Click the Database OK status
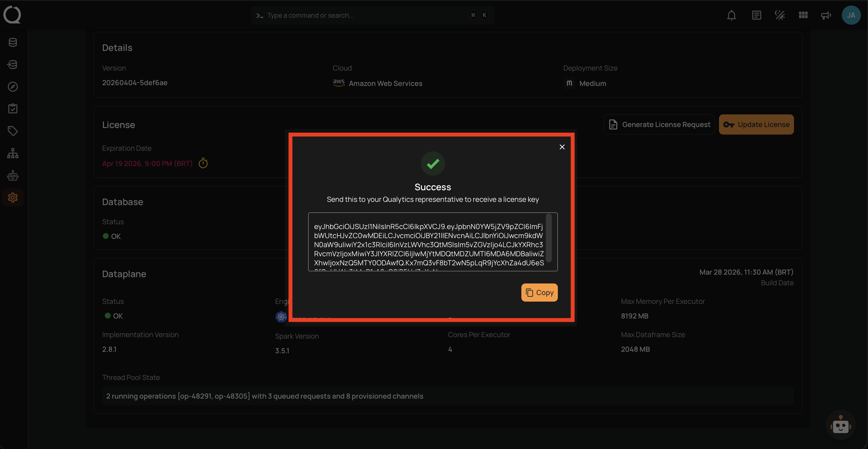 click(x=112, y=236)
